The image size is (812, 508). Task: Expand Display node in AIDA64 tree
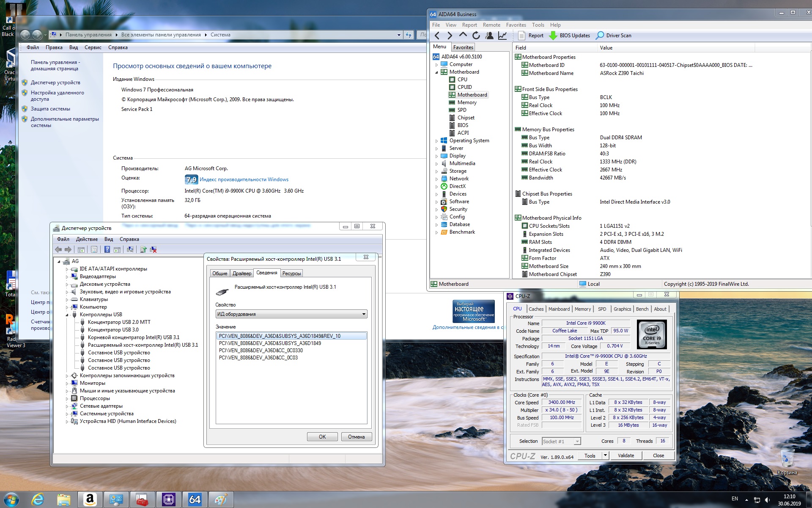coord(436,156)
